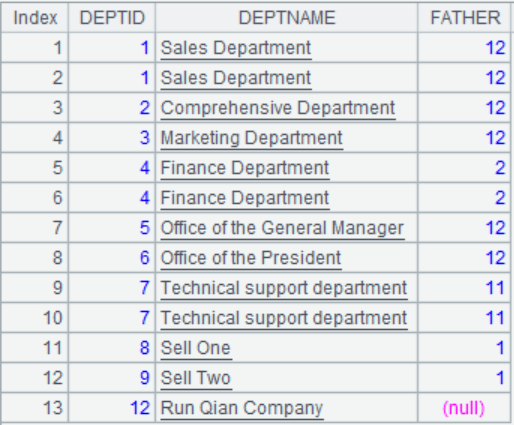Image resolution: width=514 pixels, height=425 pixels.
Task: Select Technical support department in row 10
Action: [284, 318]
